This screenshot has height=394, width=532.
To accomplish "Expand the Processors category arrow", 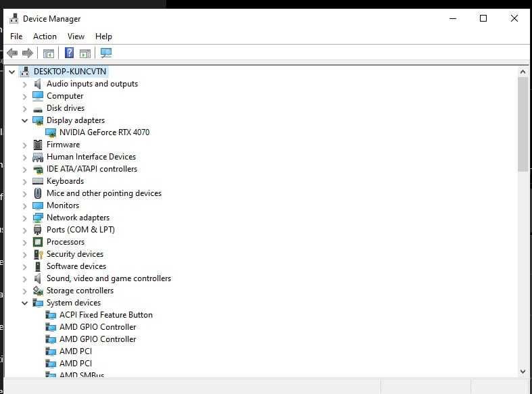I will pos(25,243).
